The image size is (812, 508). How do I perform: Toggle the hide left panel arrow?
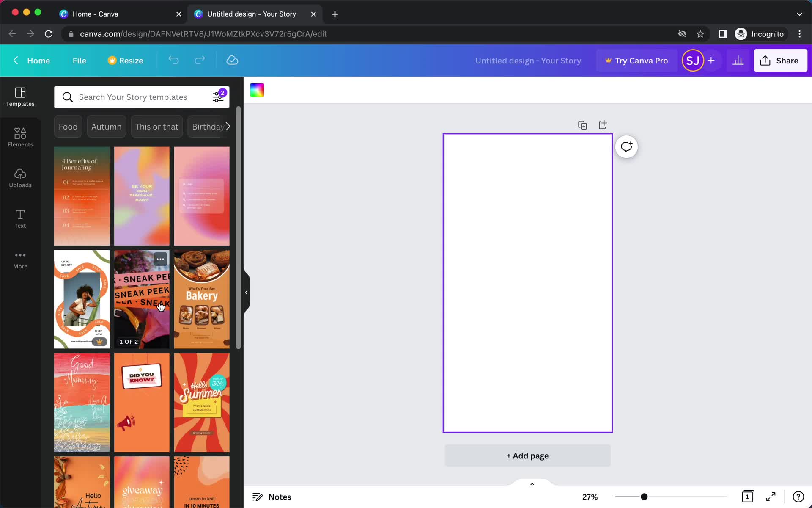coord(246,291)
